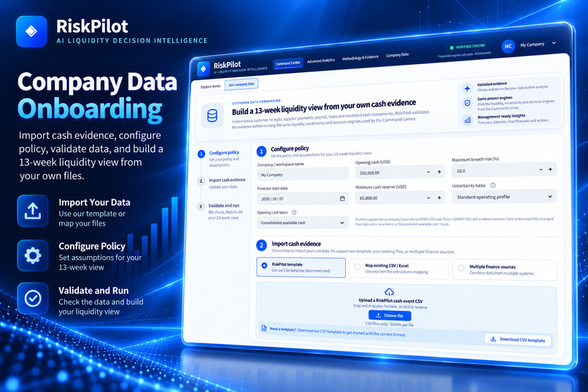Click the info icon next to Uncertainty basis

click(x=492, y=185)
